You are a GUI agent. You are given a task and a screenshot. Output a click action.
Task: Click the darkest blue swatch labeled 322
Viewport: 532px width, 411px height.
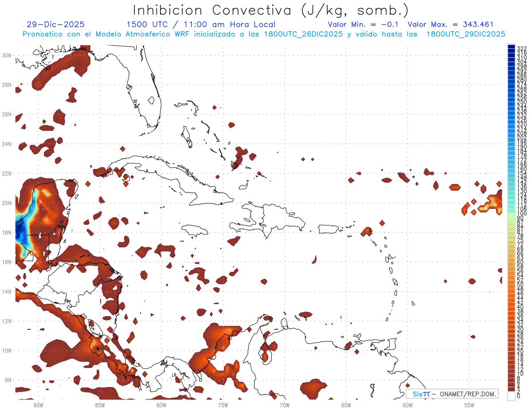tap(511, 47)
